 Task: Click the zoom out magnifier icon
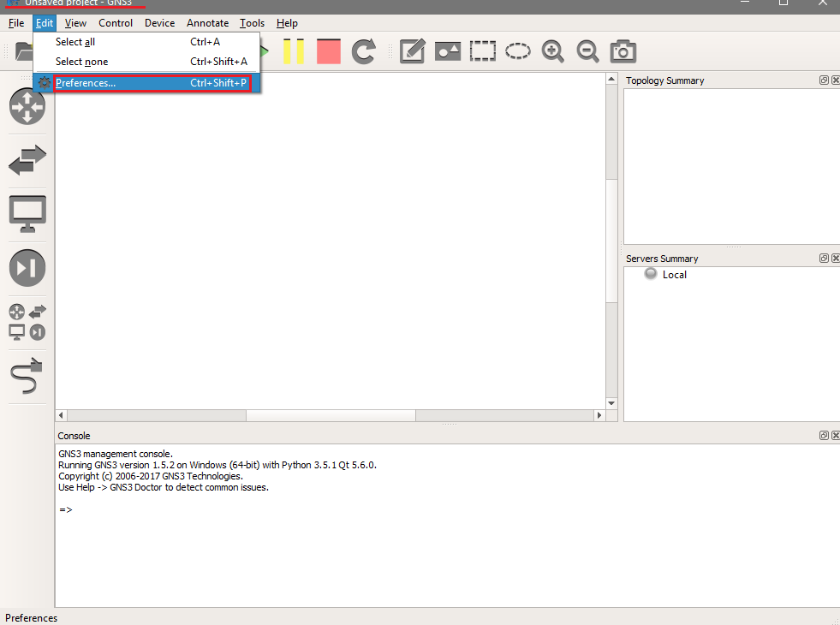pyautogui.click(x=587, y=51)
